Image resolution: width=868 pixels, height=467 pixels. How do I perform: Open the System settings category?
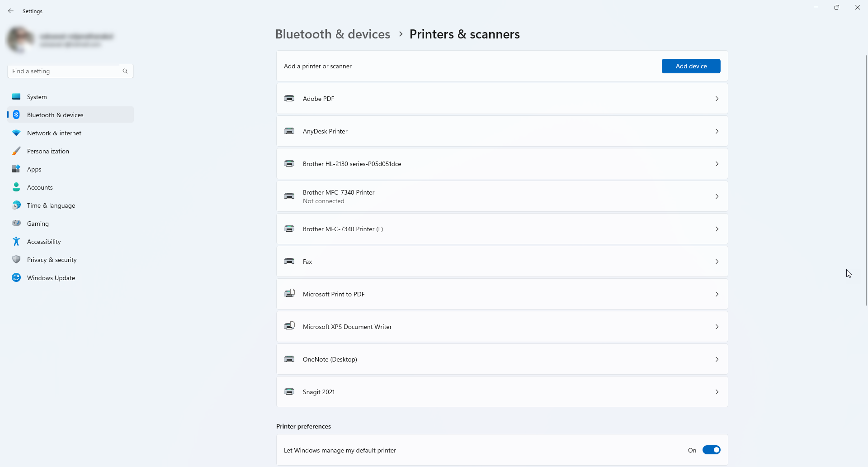tap(71, 97)
